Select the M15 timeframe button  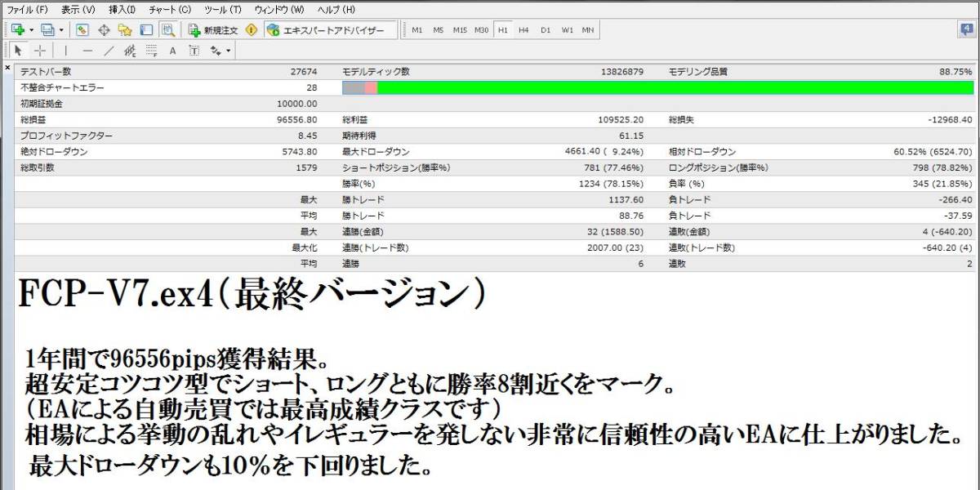pyautogui.click(x=460, y=30)
